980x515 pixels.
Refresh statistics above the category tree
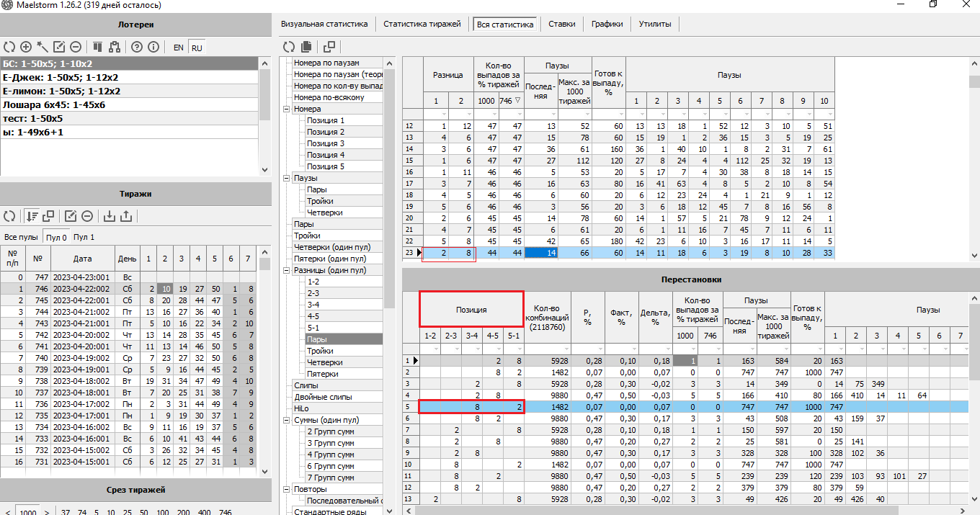[289, 47]
